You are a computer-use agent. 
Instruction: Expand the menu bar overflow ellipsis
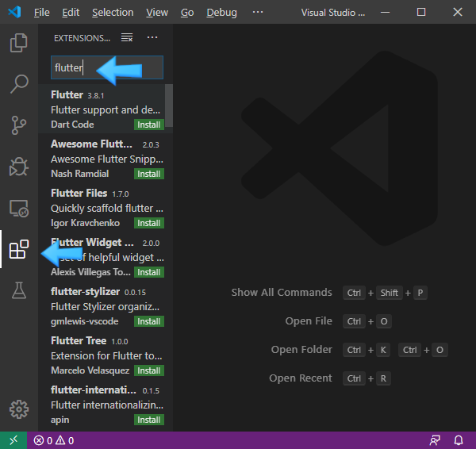(258, 12)
